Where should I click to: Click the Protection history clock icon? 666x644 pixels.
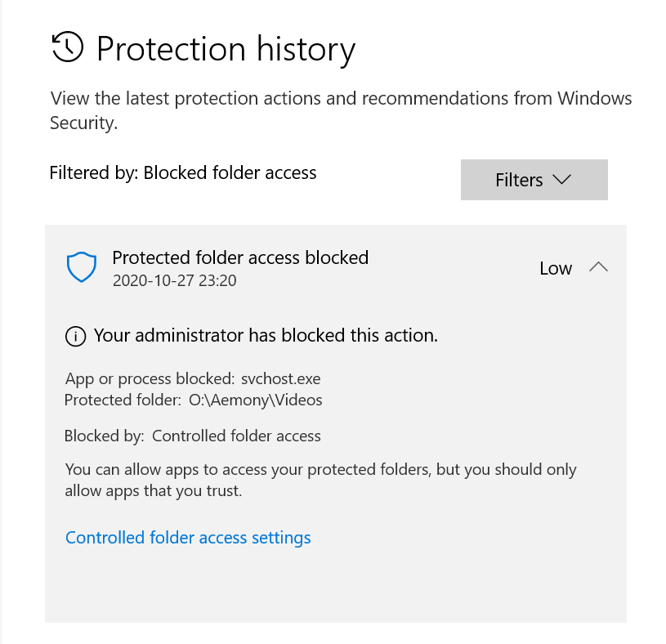pyautogui.click(x=68, y=48)
